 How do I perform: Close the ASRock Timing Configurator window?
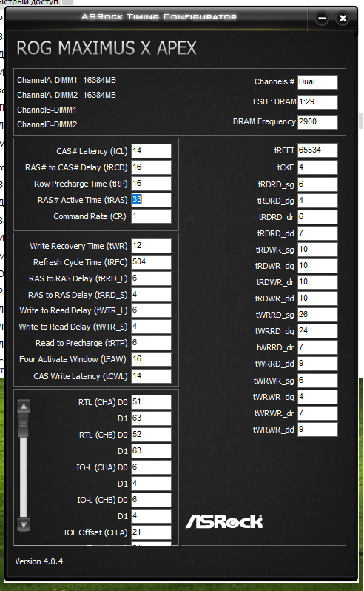343,18
